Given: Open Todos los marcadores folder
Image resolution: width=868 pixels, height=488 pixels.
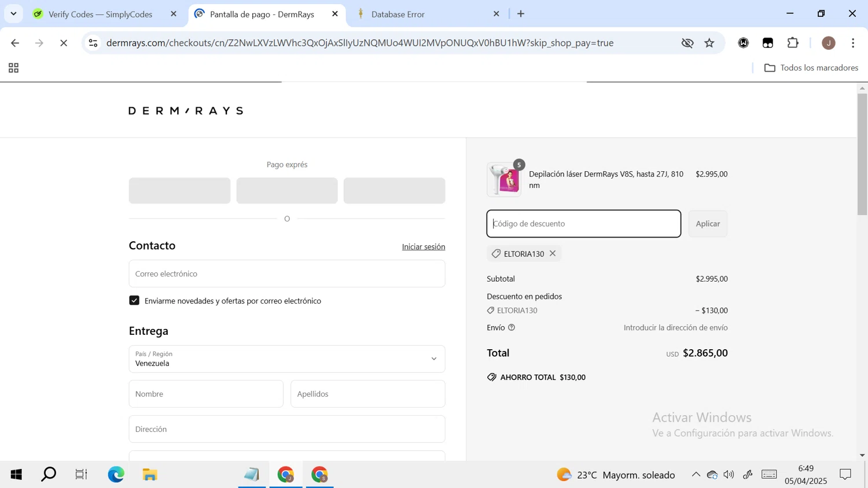Looking at the screenshot, I should tap(811, 68).
